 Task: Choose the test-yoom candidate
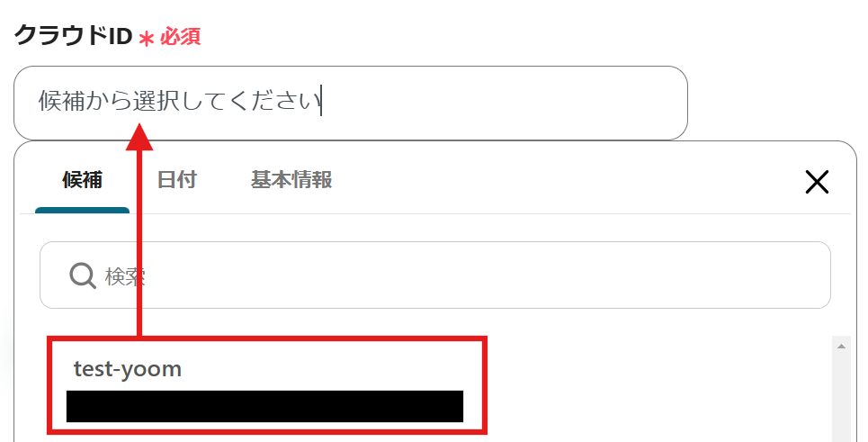coord(267,385)
